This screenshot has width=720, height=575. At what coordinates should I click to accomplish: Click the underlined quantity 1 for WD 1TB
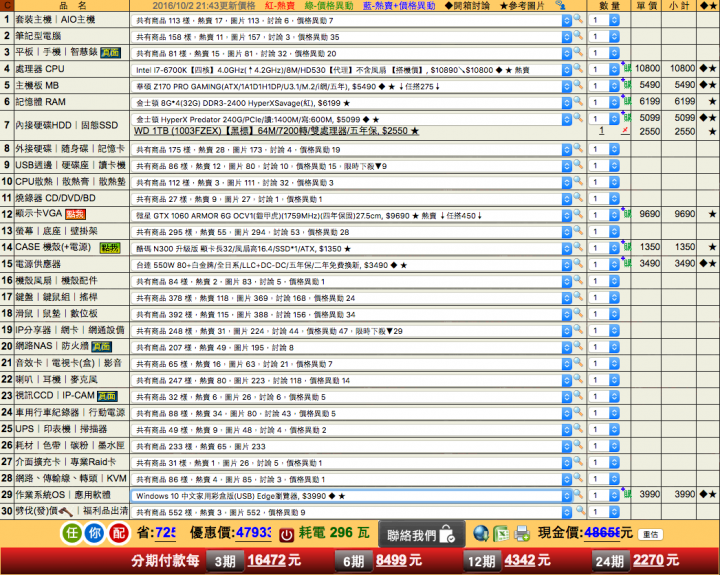pyautogui.click(x=602, y=131)
